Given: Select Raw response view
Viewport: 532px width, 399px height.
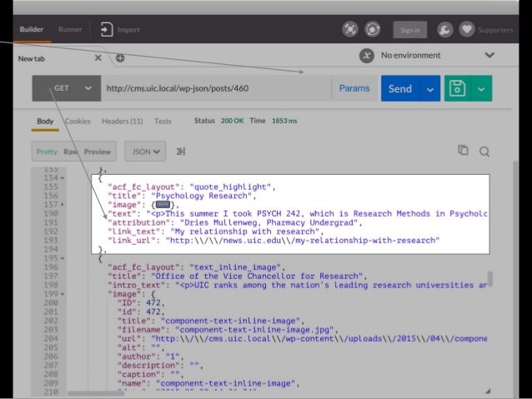Looking at the screenshot, I should (71, 152).
